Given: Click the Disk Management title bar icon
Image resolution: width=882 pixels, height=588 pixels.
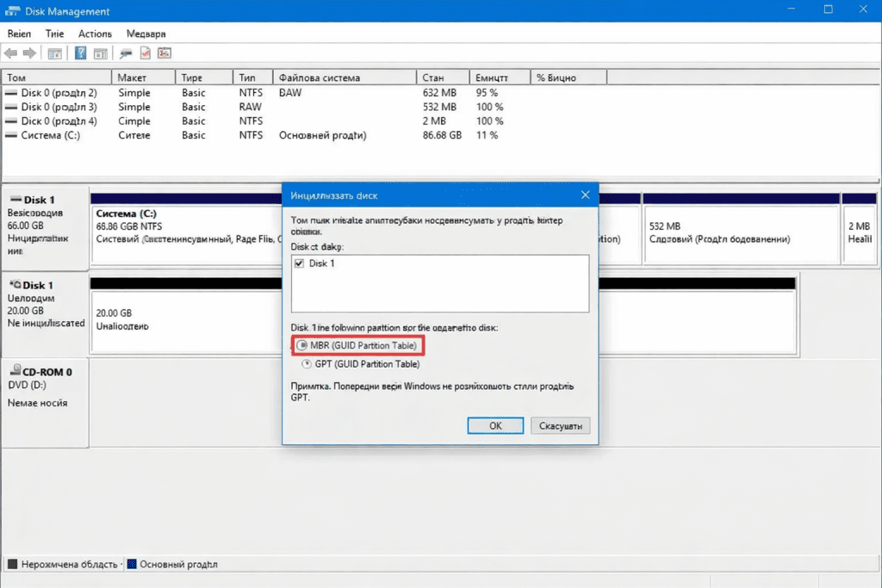Looking at the screenshot, I should 12,11.
